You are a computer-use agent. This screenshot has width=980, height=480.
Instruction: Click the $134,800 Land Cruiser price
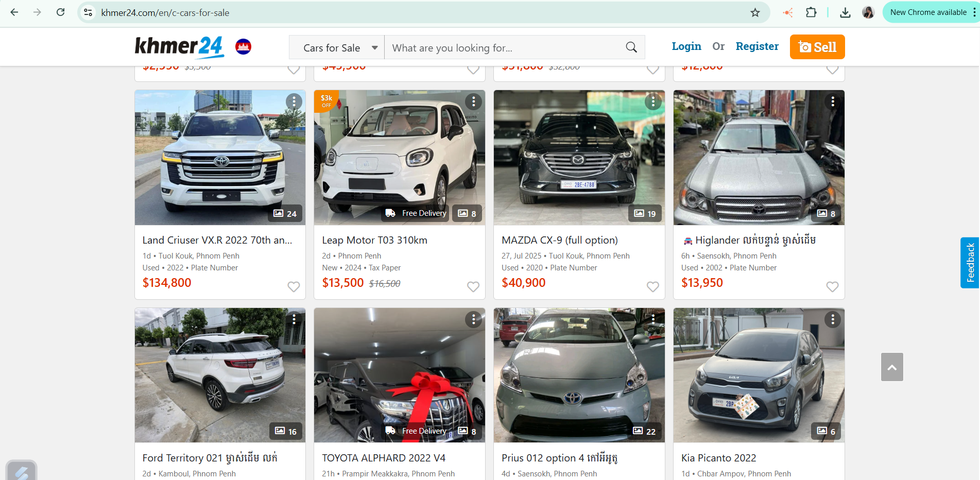click(x=167, y=283)
